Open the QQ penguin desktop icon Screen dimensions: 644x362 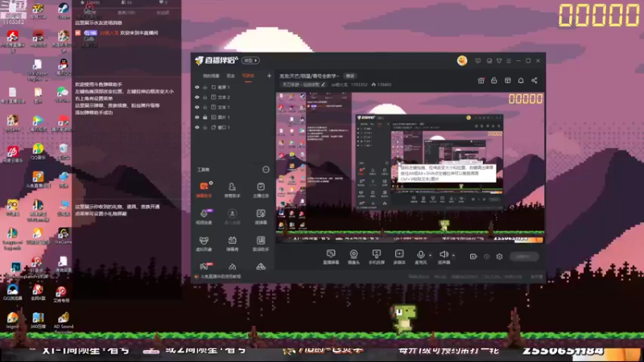click(x=64, y=67)
